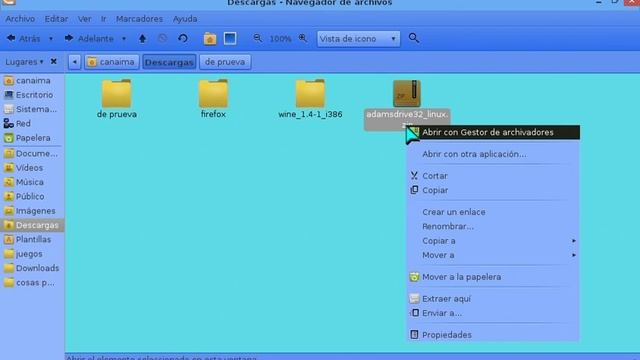Click the stop loading icon
Screen dimensions: 640x360
click(162, 38)
